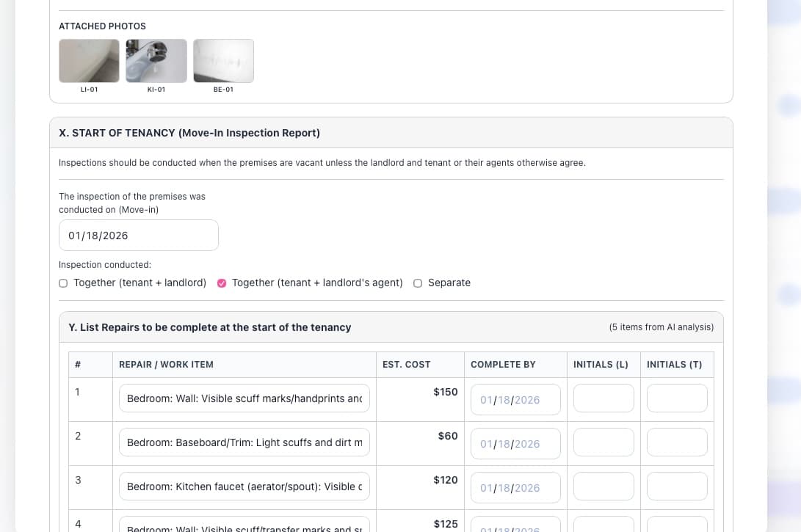Click tenant initials box for repair 1
This screenshot has width=801, height=532.
pyautogui.click(x=677, y=398)
